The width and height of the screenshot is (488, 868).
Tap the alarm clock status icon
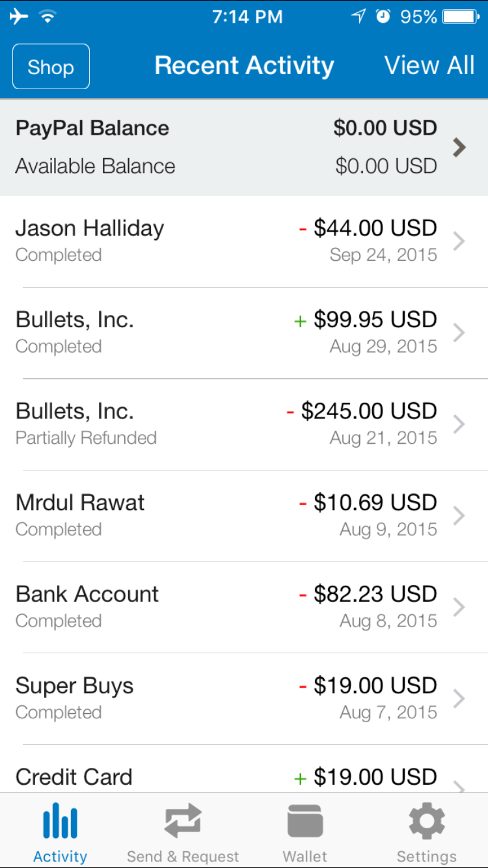coord(383,16)
